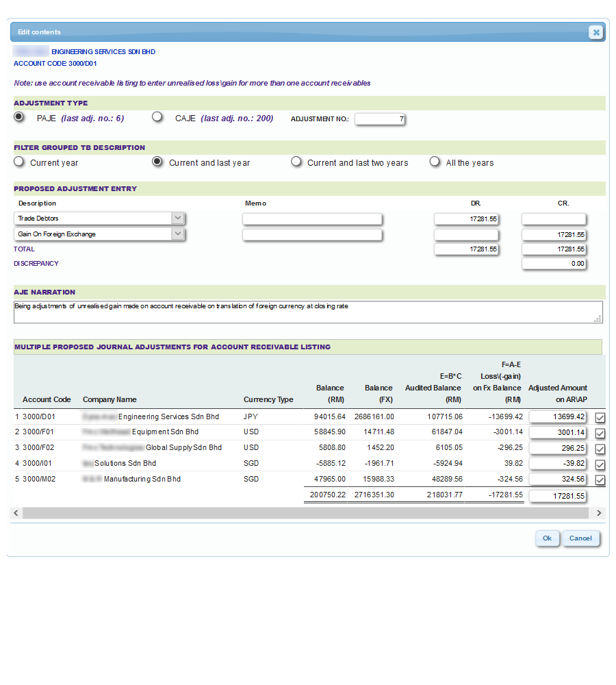Select the PAJE adjustment type
Image resolution: width=616 pixels, height=685 pixels.
pos(20,117)
